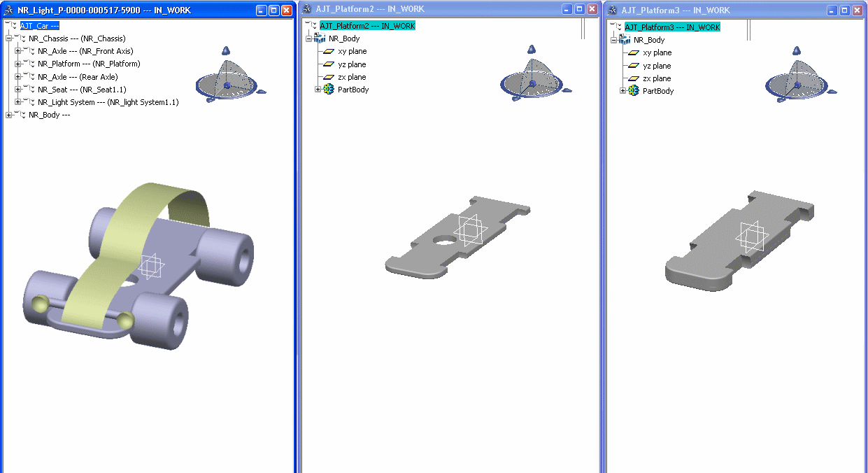Screen dimensions: 868x473
Task: Click the xy plane icon in AJT_Platform3
Action: 634,52
